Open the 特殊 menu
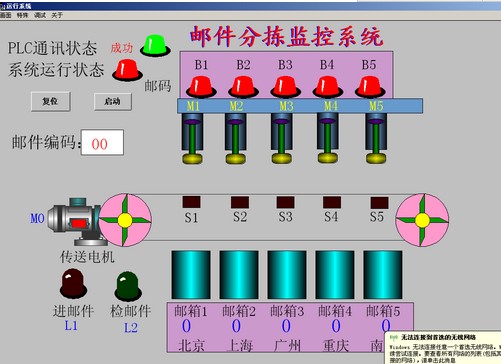501x364 pixels. [22, 15]
